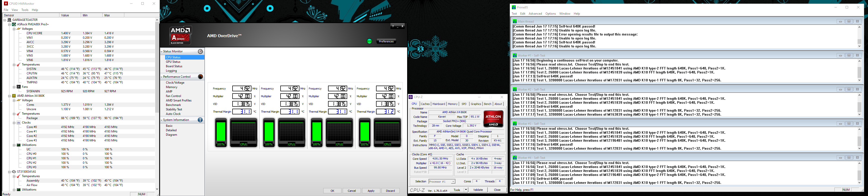Image resolution: width=868 pixels, height=196 pixels.
Task: Click the Clocks icon in HWMonitor tree
Action: click(x=19, y=123)
